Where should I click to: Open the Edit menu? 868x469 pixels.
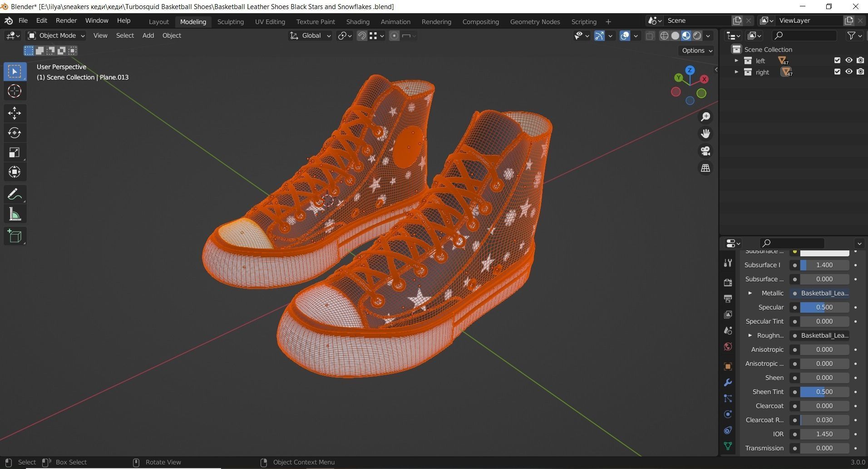[41, 21]
